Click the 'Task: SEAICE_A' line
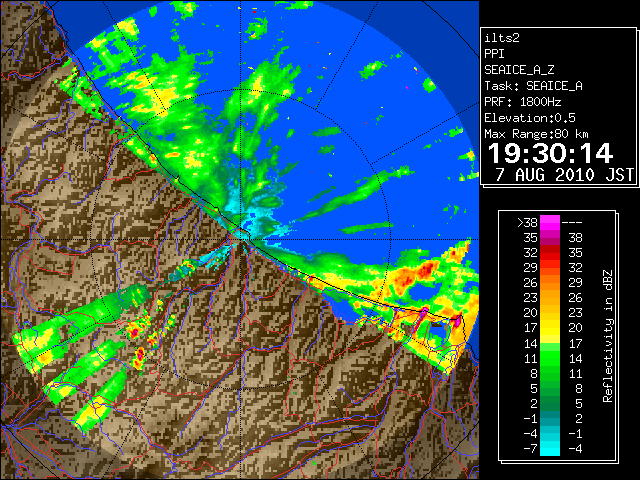The height and width of the screenshot is (480, 640). coord(533,86)
